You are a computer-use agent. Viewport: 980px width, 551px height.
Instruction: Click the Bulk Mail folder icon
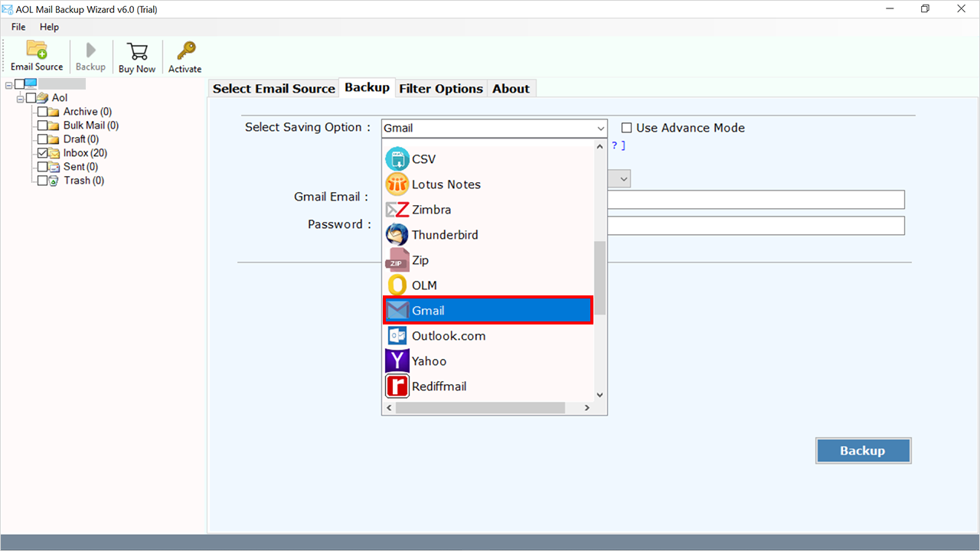(54, 126)
